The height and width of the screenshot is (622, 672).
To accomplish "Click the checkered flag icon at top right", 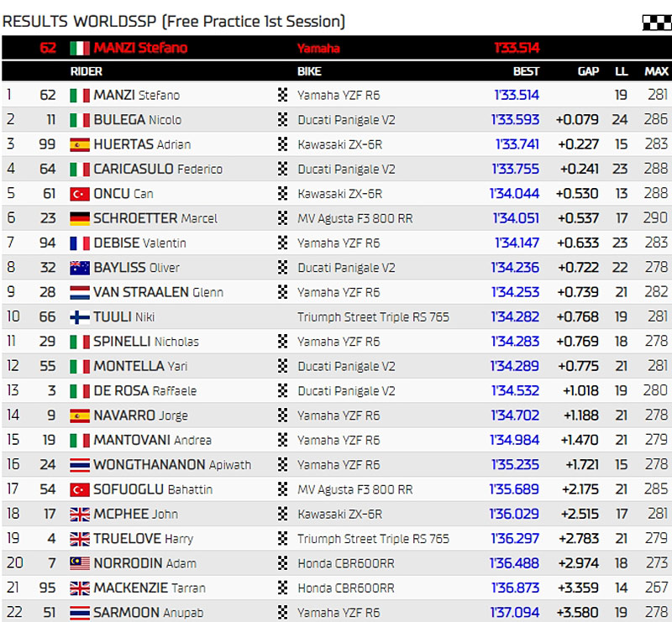I will (656, 22).
